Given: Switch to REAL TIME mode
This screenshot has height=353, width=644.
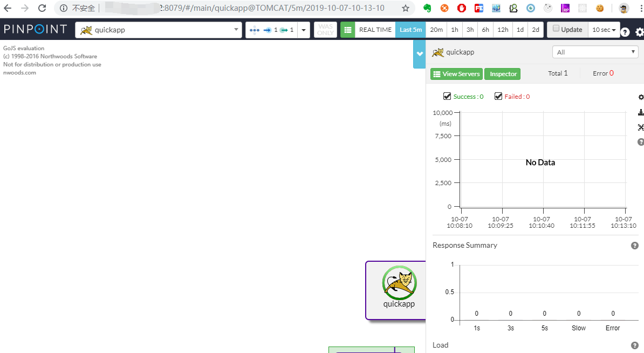Looking at the screenshot, I should [x=375, y=30].
